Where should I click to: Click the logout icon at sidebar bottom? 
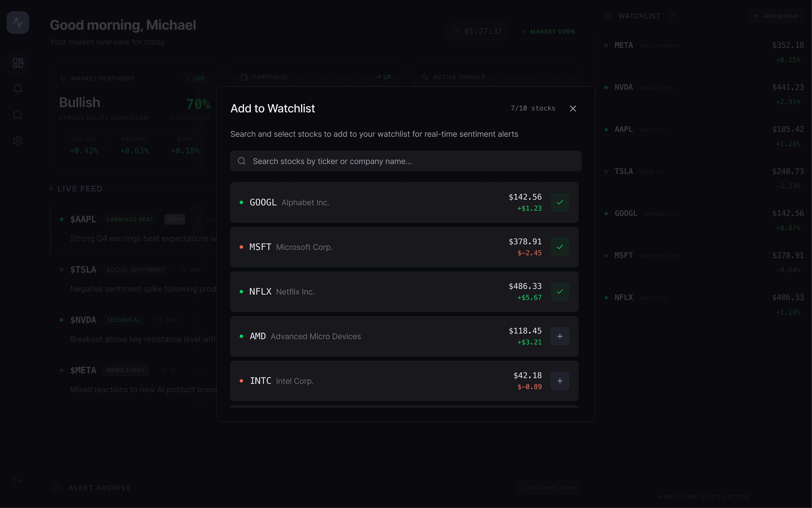point(18,481)
